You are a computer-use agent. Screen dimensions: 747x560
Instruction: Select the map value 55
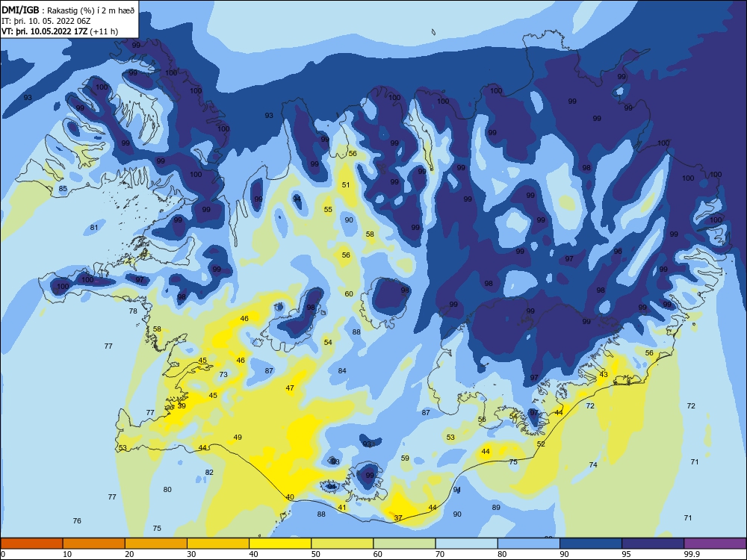click(x=328, y=209)
